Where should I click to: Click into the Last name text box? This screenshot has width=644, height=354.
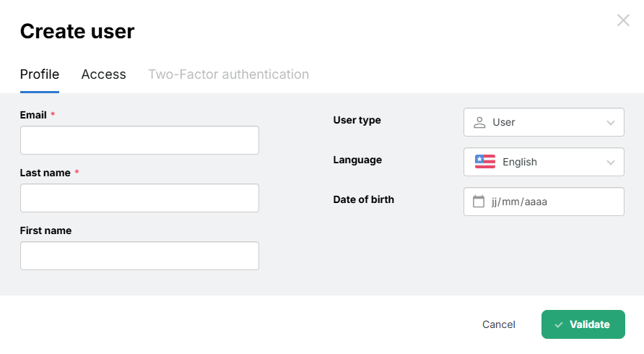point(139,198)
